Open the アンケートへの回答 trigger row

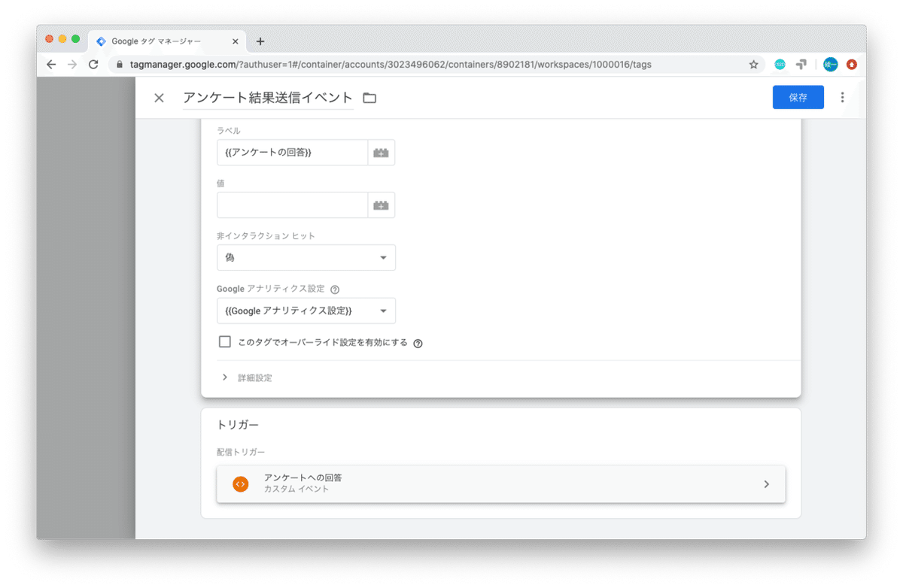(x=500, y=484)
